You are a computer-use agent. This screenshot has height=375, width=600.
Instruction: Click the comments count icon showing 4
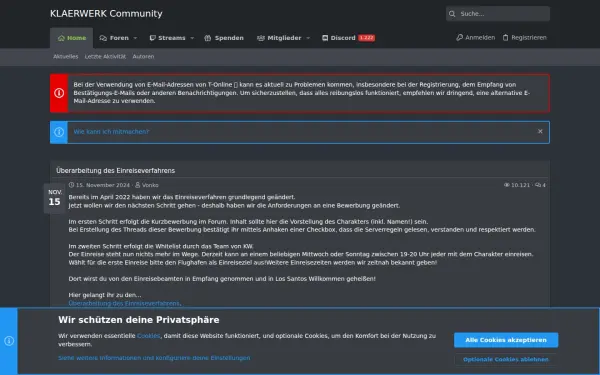tap(538, 185)
